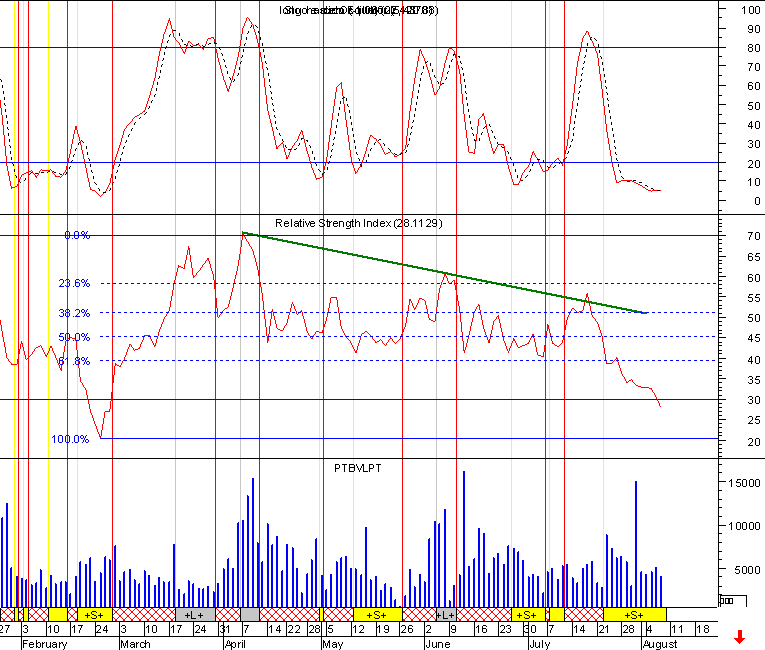Click date 27 at the axis start
This screenshot has width=765, height=650.
pos(5,629)
